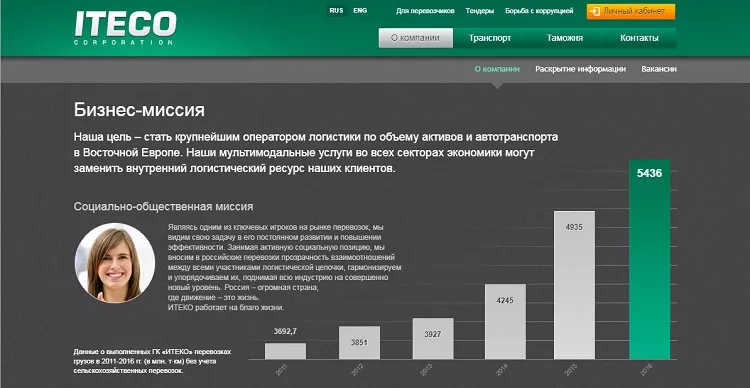Open the Транспорт menu tab

(x=490, y=38)
